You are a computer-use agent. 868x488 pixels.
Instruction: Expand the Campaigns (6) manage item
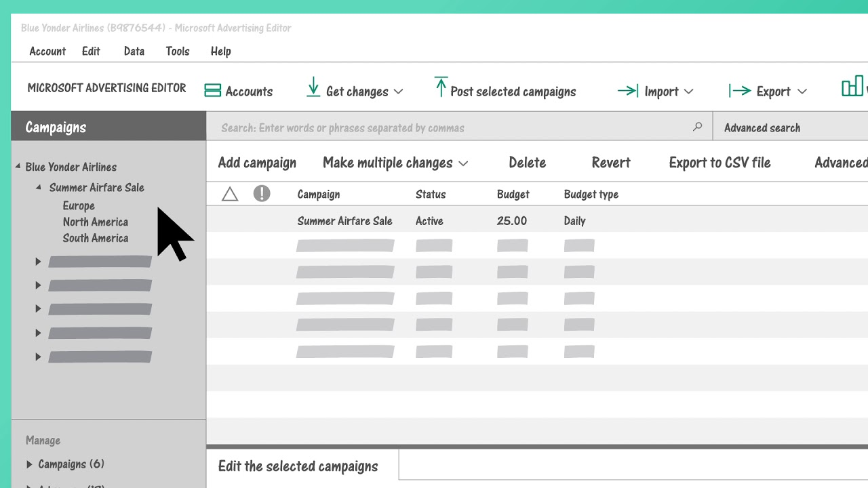29,464
